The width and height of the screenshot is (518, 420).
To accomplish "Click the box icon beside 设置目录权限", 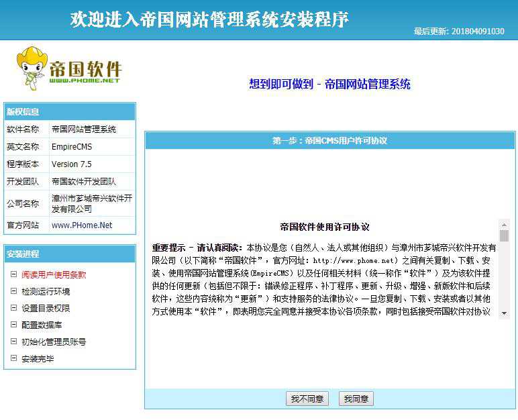I will (13, 308).
